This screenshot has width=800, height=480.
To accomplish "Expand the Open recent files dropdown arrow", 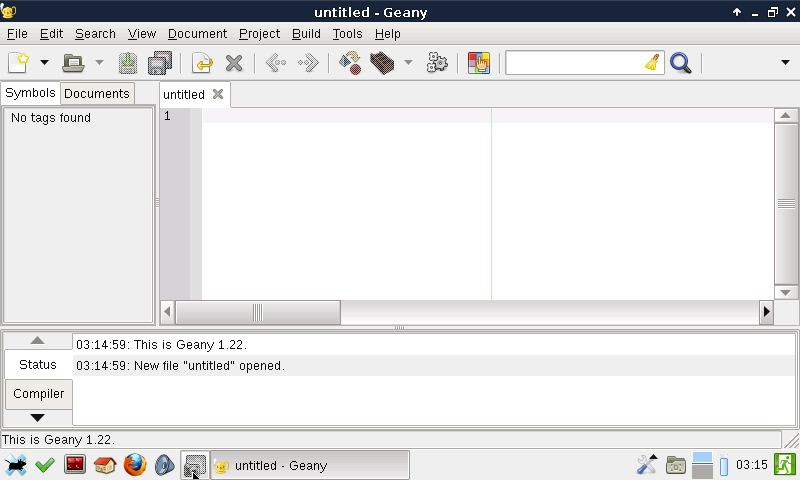I will pos(99,63).
